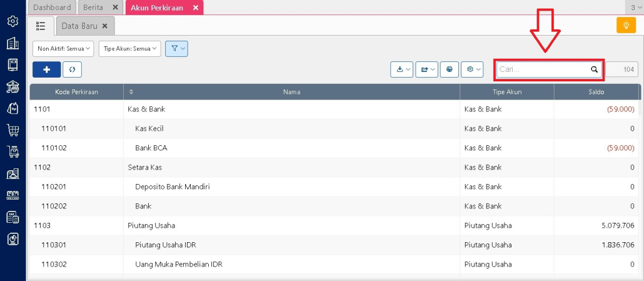This screenshot has height=281, width=644.
Task: Open the shopping cart module in sidebar
Action: (x=13, y=130)
